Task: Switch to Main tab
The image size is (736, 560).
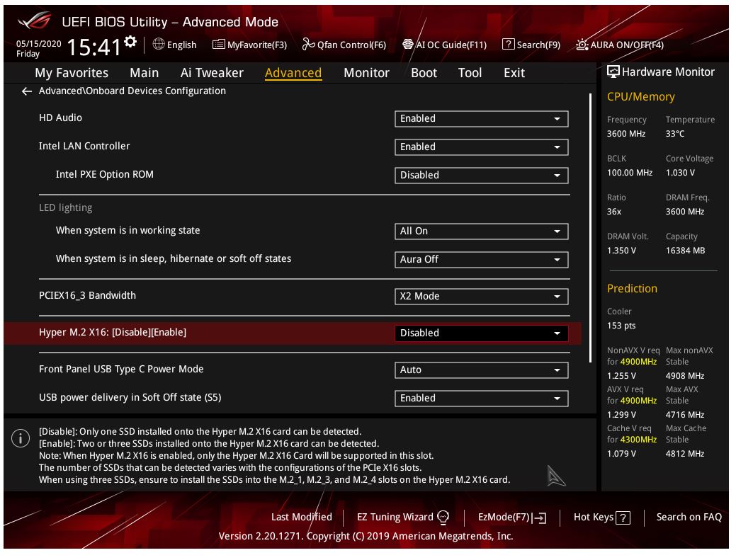Action: pyautogui.click(x=144, y=73)
